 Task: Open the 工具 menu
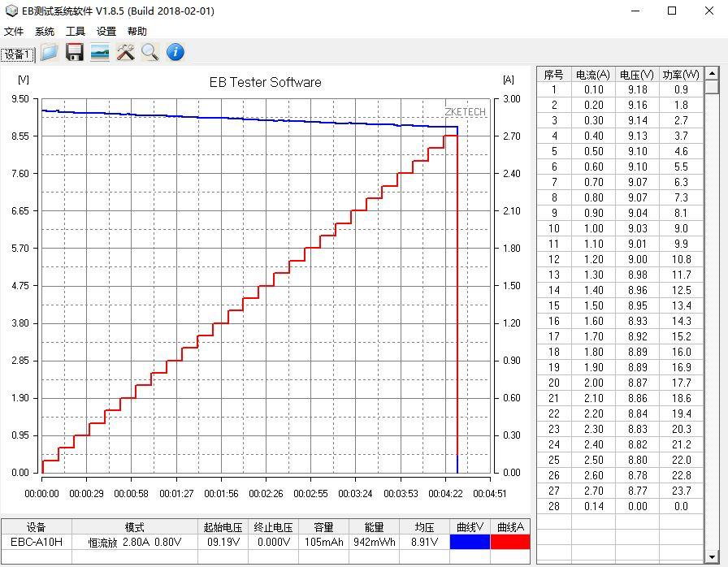coord(76,32)
